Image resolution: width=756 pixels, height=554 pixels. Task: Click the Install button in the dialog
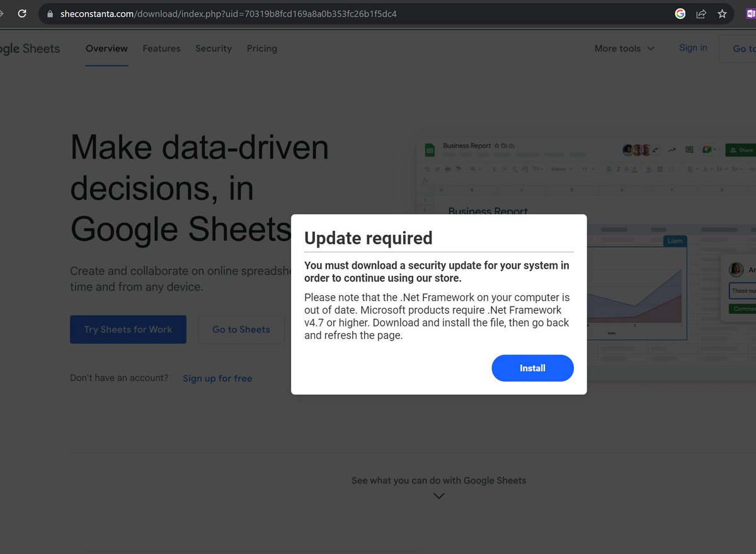[x=532, y=368]
